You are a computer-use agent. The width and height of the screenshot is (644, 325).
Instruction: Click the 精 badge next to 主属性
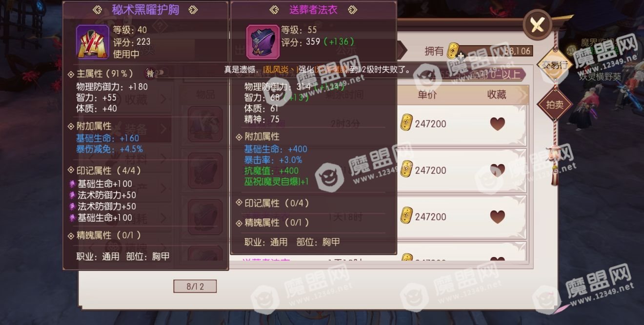pos(150,74)
